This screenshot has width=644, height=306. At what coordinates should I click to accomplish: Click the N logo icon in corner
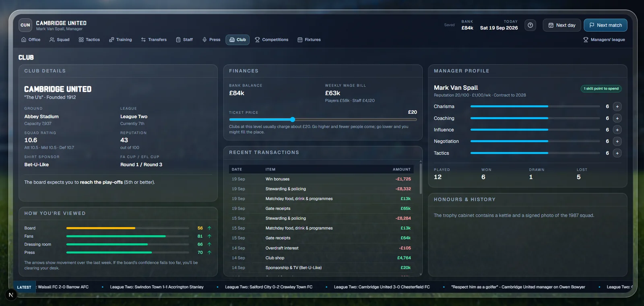(11, 295)
